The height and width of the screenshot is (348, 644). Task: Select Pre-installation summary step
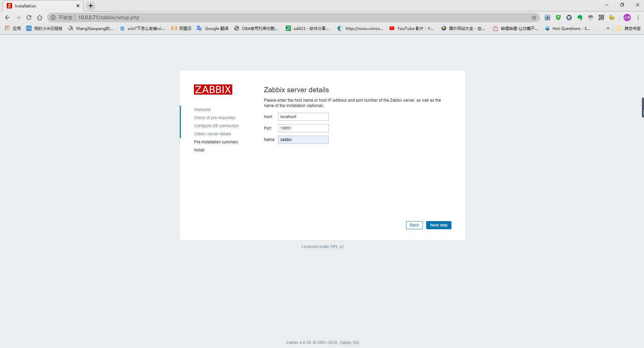(x=216, y=142)
